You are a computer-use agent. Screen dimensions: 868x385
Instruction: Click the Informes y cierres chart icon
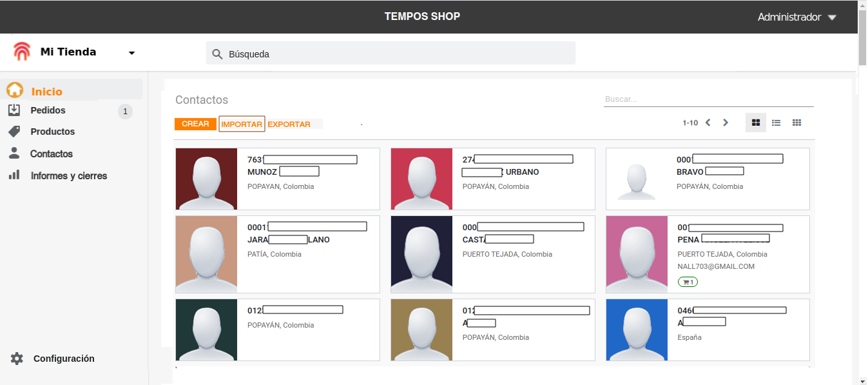coord(14,175)
